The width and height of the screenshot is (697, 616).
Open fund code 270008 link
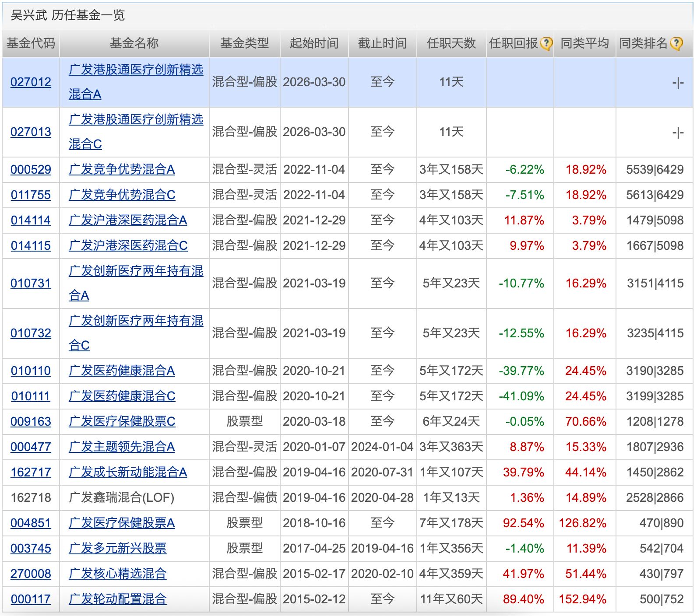click(x=31, y=574)
